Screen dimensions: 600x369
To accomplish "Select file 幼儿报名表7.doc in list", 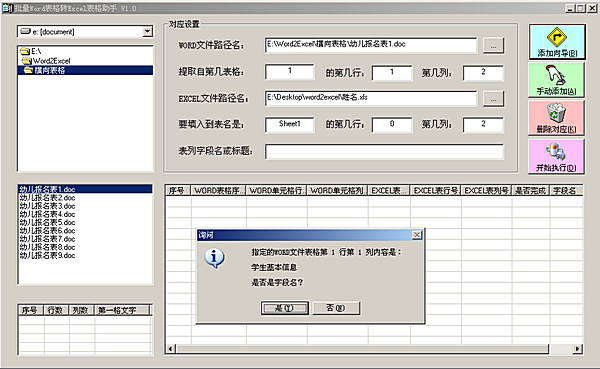I will pos(47,239).
